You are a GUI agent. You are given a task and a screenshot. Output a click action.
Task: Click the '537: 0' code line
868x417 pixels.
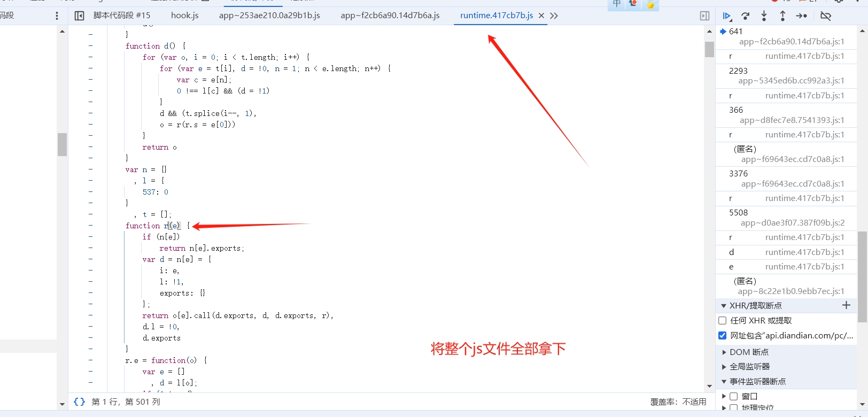tap(156, 192)
